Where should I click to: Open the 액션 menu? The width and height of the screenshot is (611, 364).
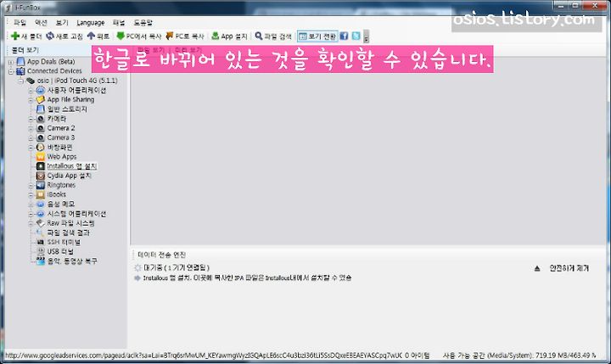[x=41, y=23]
